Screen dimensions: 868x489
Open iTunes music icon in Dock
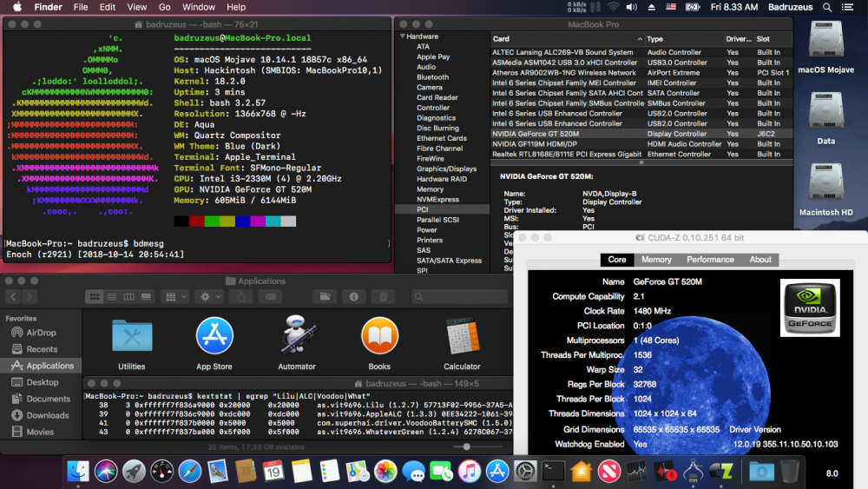click(470, 472)
